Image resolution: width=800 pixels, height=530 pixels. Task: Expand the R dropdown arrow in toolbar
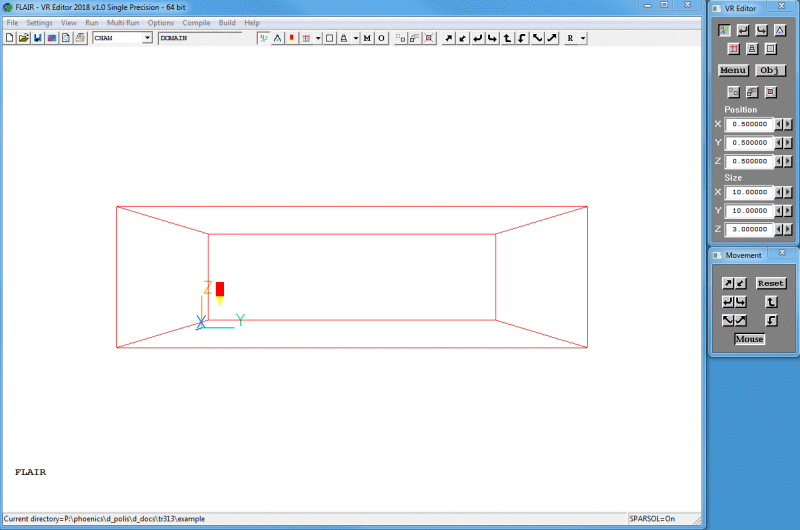tap(582, 38)
